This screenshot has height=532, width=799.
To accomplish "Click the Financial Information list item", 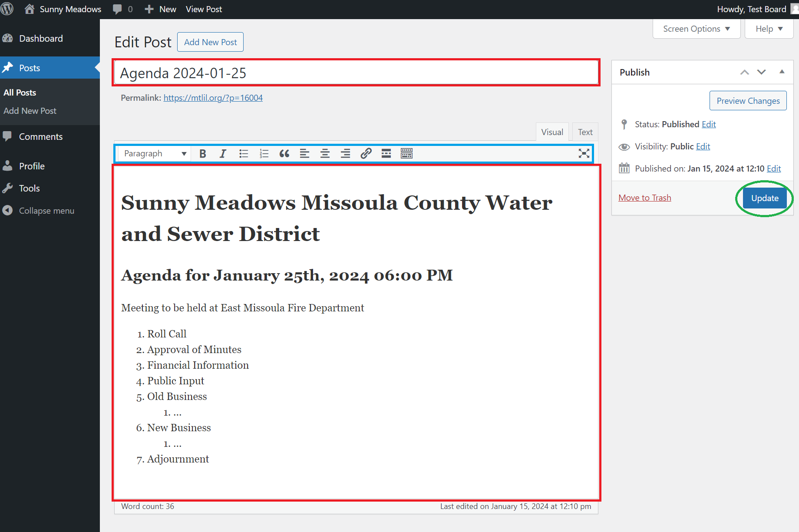I will tap(198, 365).
